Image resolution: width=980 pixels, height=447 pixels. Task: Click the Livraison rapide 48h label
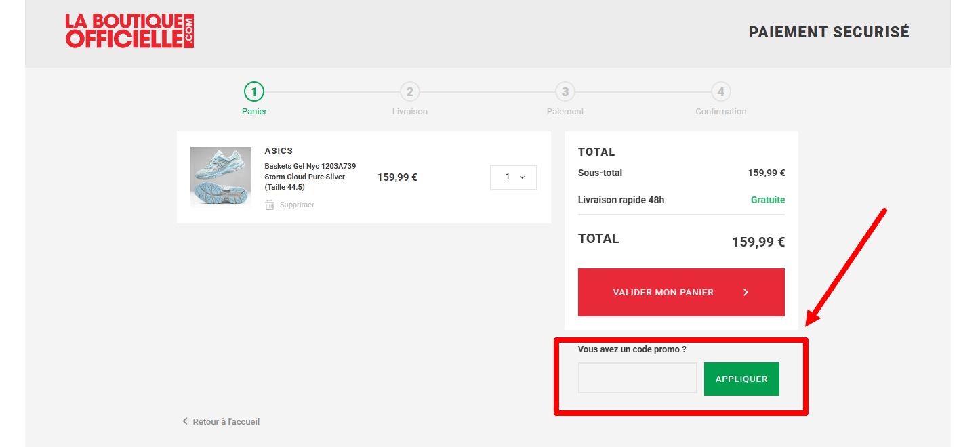coord(621,200)
